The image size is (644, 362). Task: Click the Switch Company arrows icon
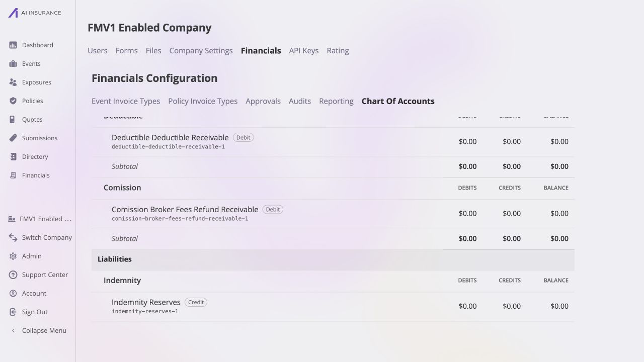pos(13,238)
